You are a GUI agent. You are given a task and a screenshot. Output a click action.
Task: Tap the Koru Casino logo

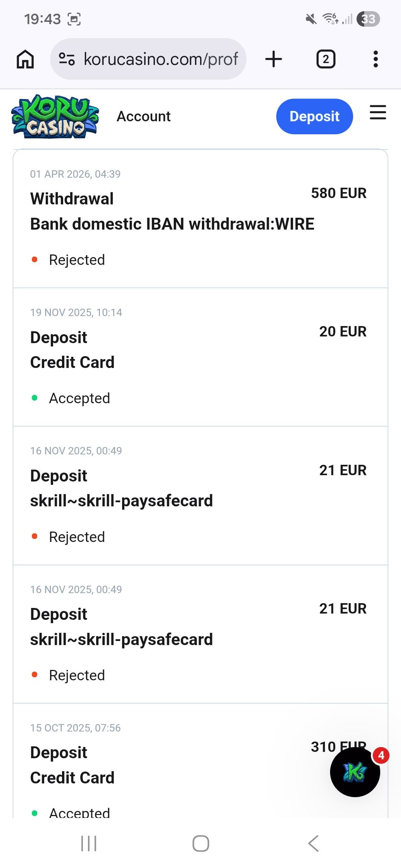pos(55,116)
